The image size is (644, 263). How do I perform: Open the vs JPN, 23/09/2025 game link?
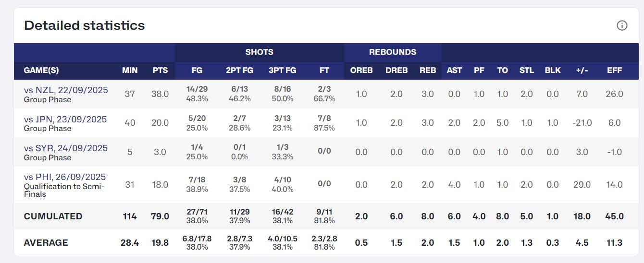point(65,119)
